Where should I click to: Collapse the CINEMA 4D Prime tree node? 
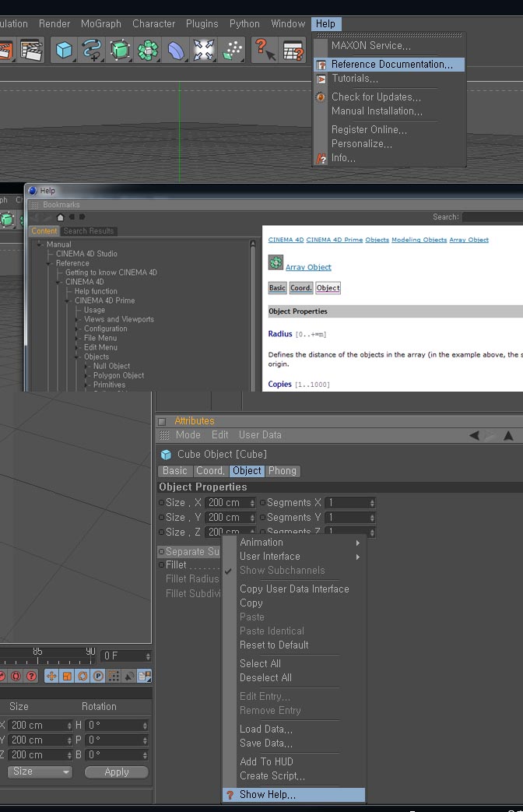[x=67, y=301]
